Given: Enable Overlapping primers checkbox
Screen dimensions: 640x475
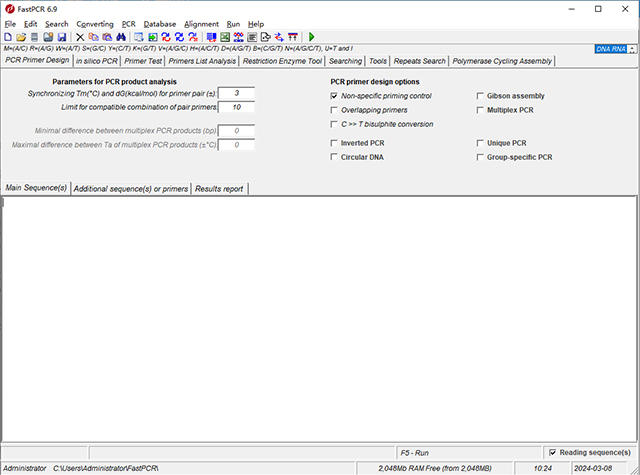Looking at the screenshot, I should pos(334,110).
